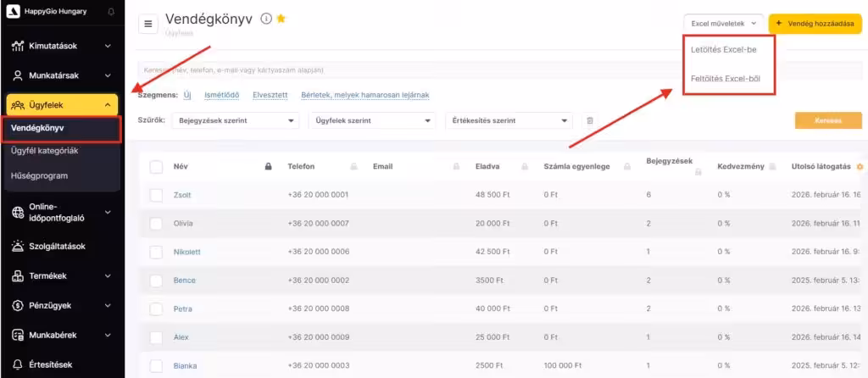Screen dimensions: 868x378
Task: Open Hűségprogram in the sidebar
Action: point(39,175)
